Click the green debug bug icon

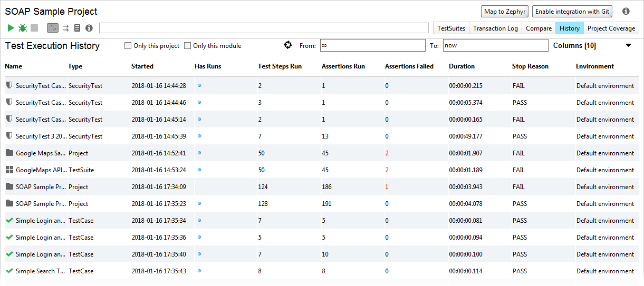click(23, 28)
